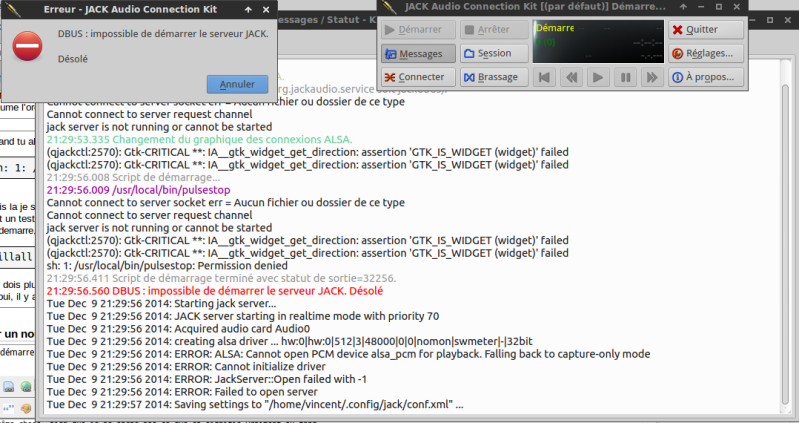Click the JACK main window title bar icon
Image resolution: width=799 pixels, height=423 pixels.
(389, 7)
